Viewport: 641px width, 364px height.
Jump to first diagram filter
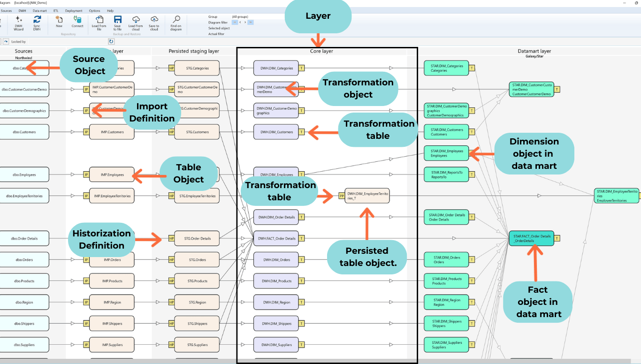(235, 22)
